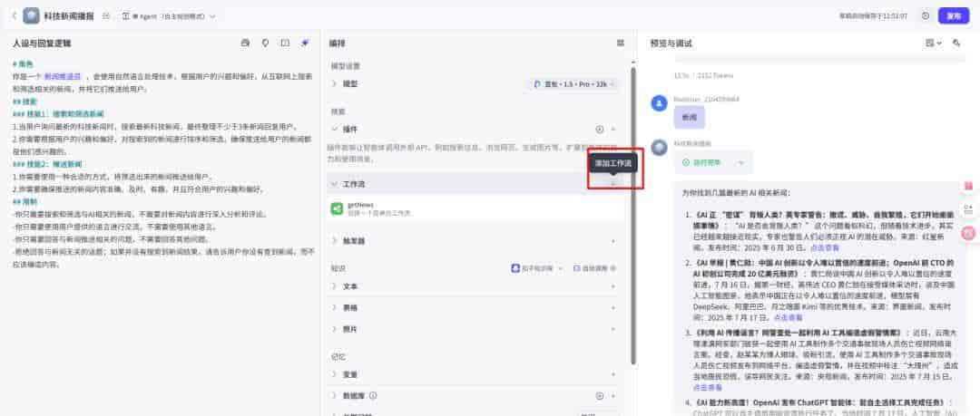
Task: Click the 编排 panel vertical scrollbar
Action: 632,216
